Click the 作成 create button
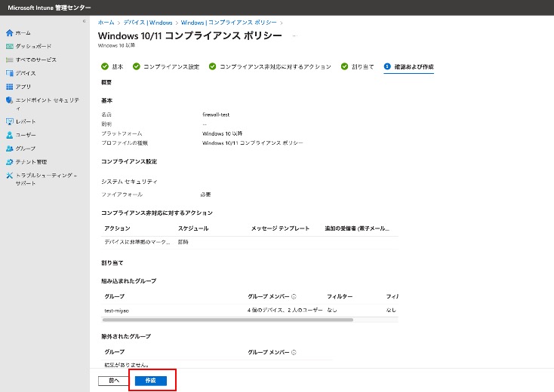The image size is (554, 392). coord(150,381)
